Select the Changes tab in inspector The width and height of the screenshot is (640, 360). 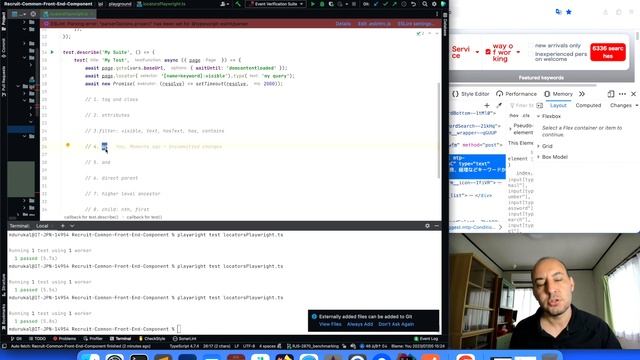coord(620,105)
